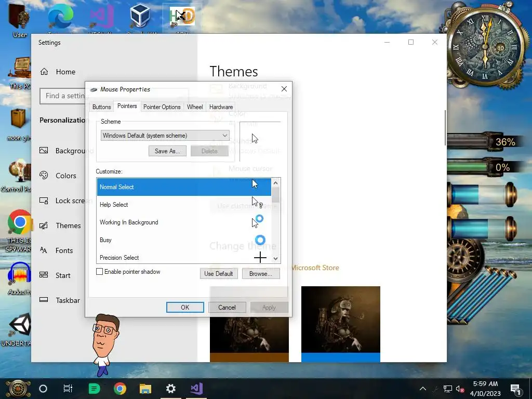The height and width of the screenshot is (399, 532).
Task: Select the brown-accent steampunk theme thumbnail
Action: [x=249, y=339]
